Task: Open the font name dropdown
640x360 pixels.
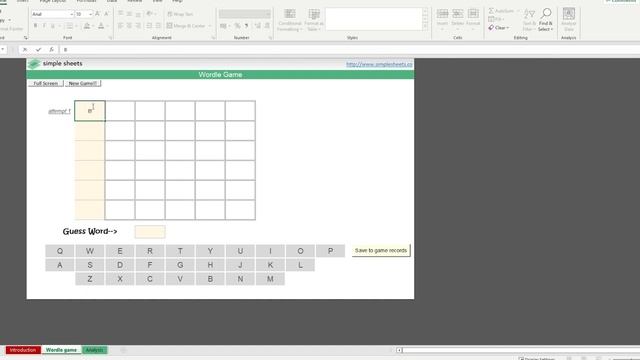Action: pos(71,14)
